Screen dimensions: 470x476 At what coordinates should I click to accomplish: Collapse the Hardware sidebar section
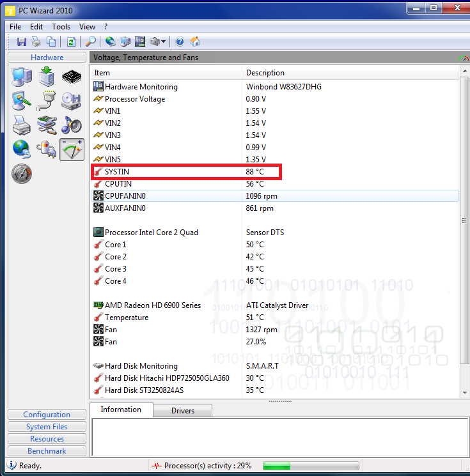tap(47, 58)
